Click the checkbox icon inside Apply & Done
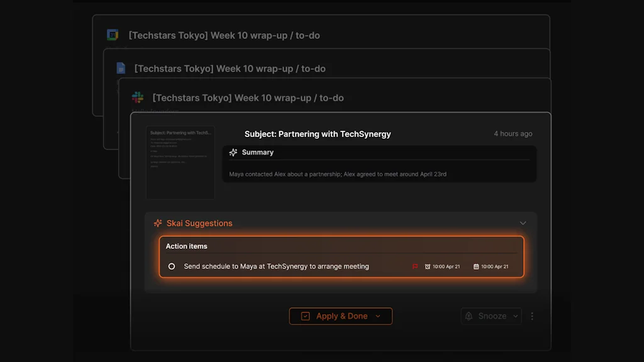This screenshot has width=644, height=362. (305, 316)
